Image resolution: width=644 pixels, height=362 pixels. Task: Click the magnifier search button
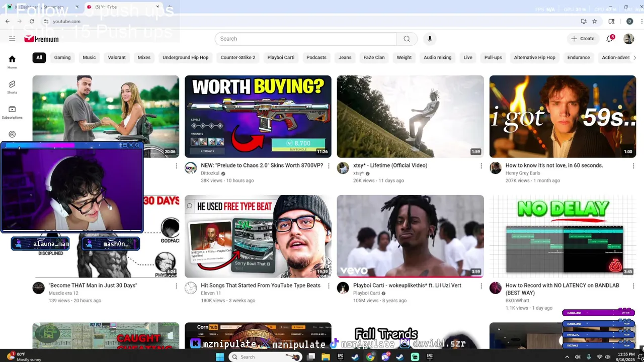407,39
